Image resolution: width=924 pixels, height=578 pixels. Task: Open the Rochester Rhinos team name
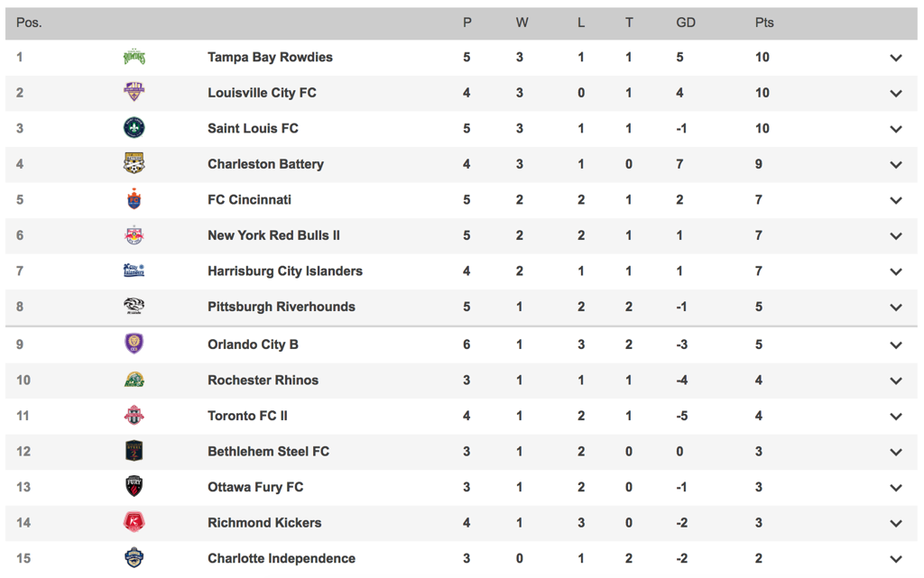263,380
